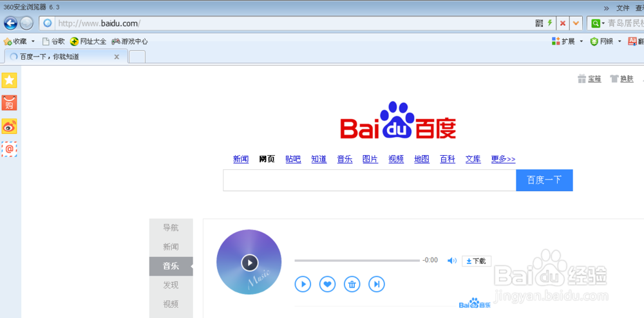Select the 发现 side tab
644x318 pixels.
(x=171, y=285)
